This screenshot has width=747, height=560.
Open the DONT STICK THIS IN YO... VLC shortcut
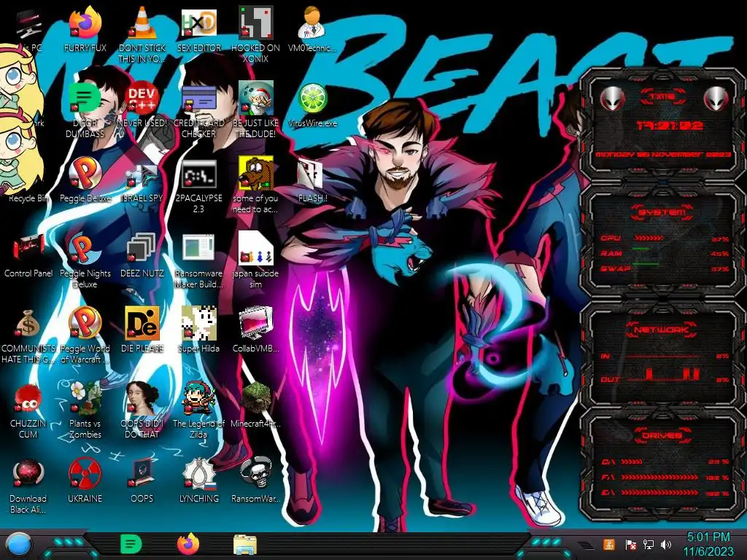[142, 23]
